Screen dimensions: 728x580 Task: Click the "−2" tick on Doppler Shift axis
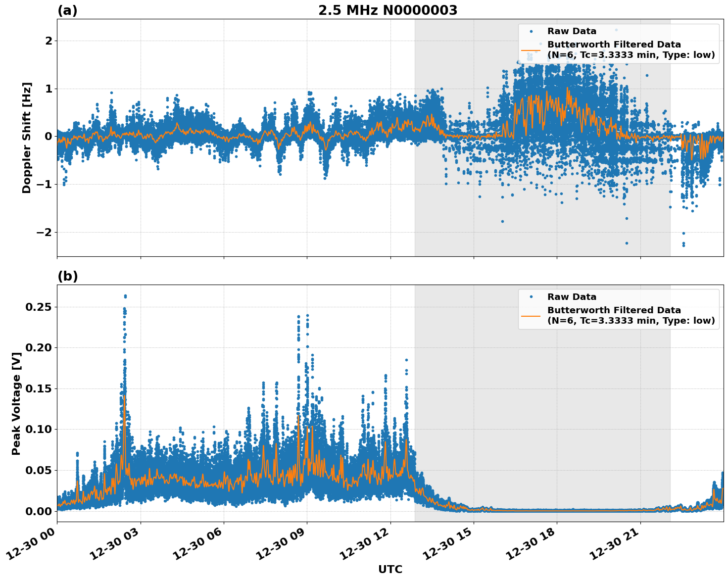click(45, 232)
